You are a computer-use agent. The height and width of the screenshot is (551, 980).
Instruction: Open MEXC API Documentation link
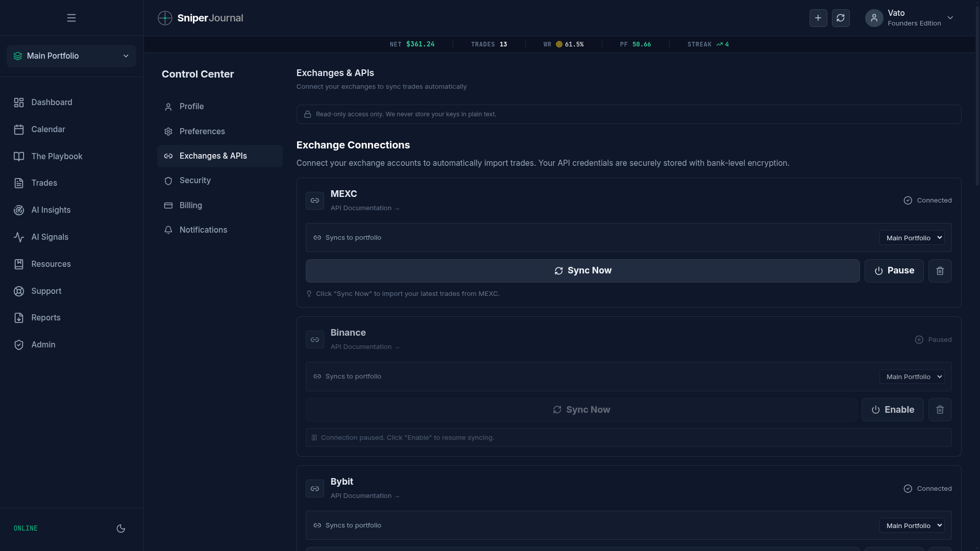pyautogui.click(x=364, y=208)
